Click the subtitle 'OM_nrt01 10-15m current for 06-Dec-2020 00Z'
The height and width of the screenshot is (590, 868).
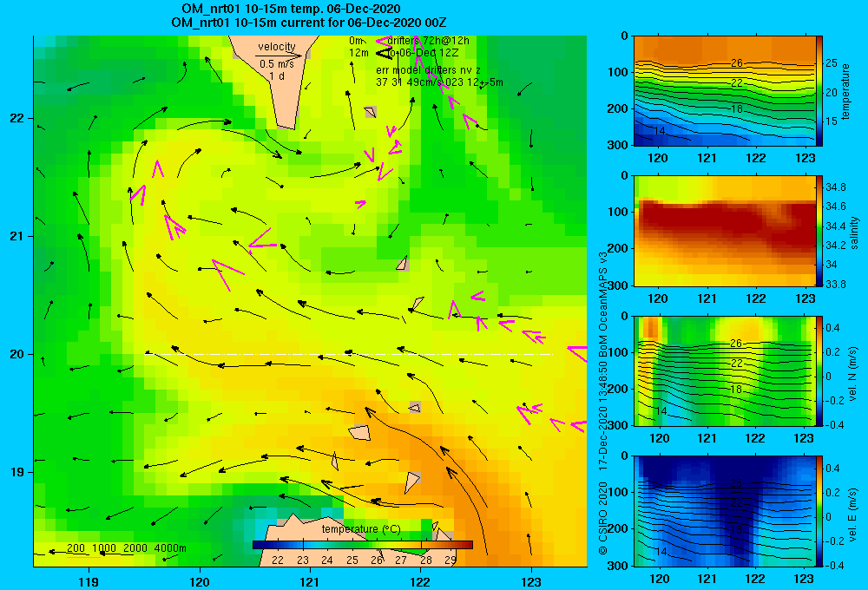click(x=309, y=23)
